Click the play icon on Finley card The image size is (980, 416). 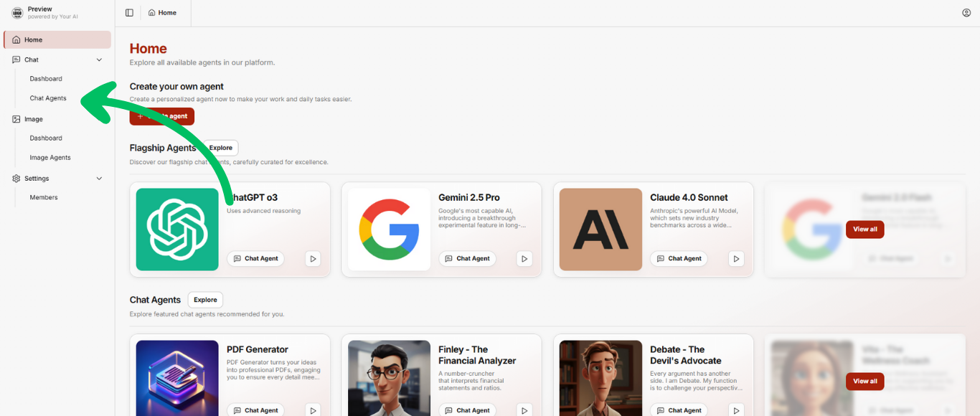[524, 410]
